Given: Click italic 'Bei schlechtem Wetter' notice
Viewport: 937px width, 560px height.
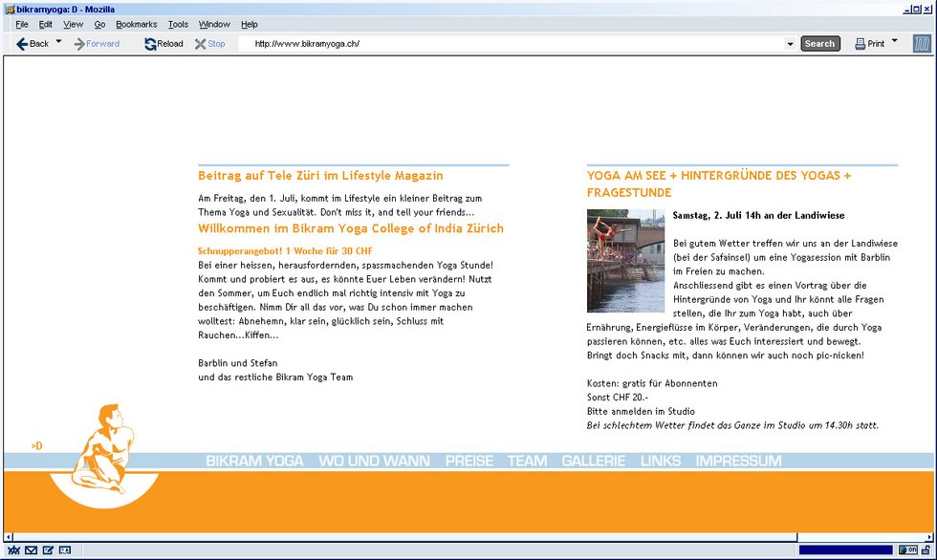Looking at the screenshot, I should pos(732,425).
